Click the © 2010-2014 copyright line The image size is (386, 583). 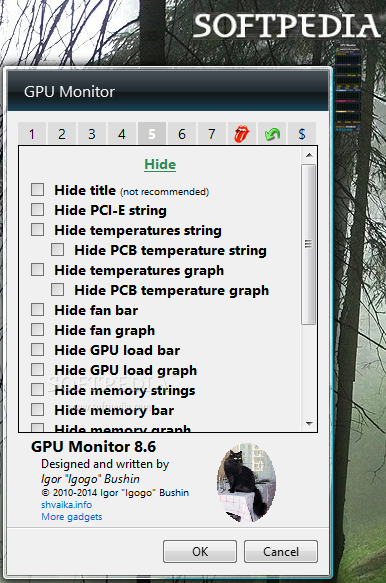tap(115, 493)
